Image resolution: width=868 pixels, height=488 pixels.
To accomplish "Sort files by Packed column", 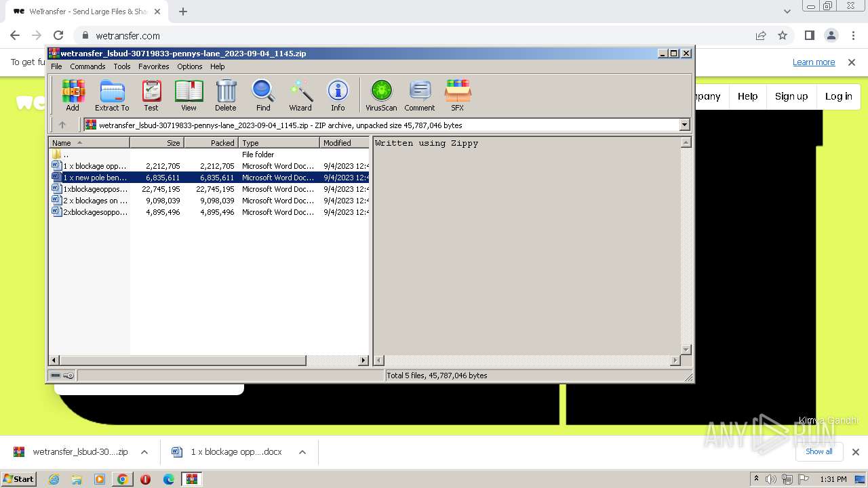I will 211,143.
